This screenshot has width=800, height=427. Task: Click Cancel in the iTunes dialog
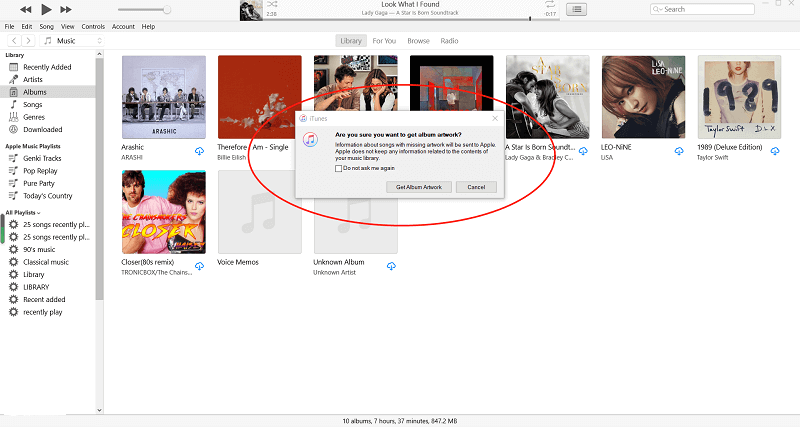coord(477,187)
